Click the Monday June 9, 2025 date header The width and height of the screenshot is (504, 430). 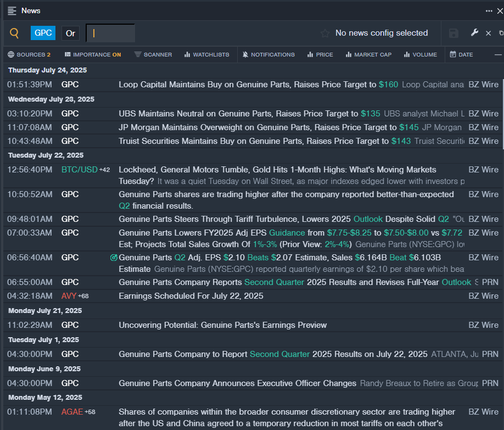(44, 369)
